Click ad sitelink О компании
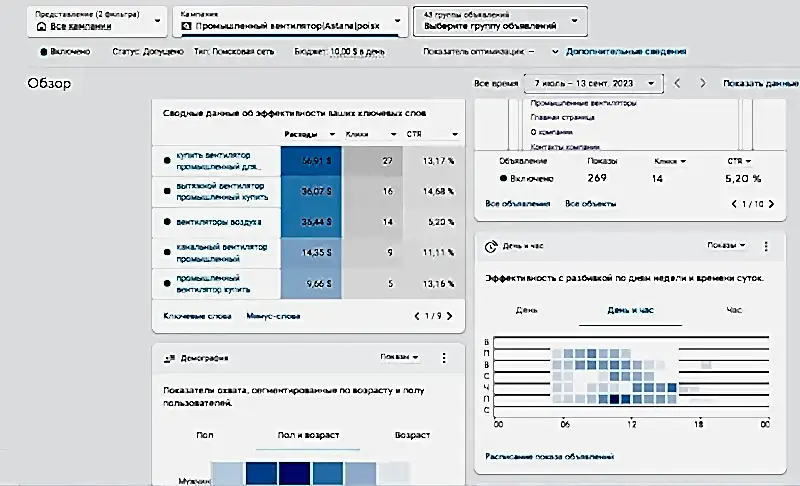The image size is (800, 486). tap(552, 132)
